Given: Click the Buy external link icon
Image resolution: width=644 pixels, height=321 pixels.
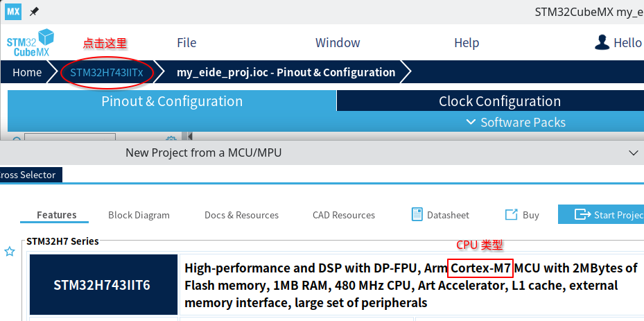Looking at the screenshot, I should 512,214.
